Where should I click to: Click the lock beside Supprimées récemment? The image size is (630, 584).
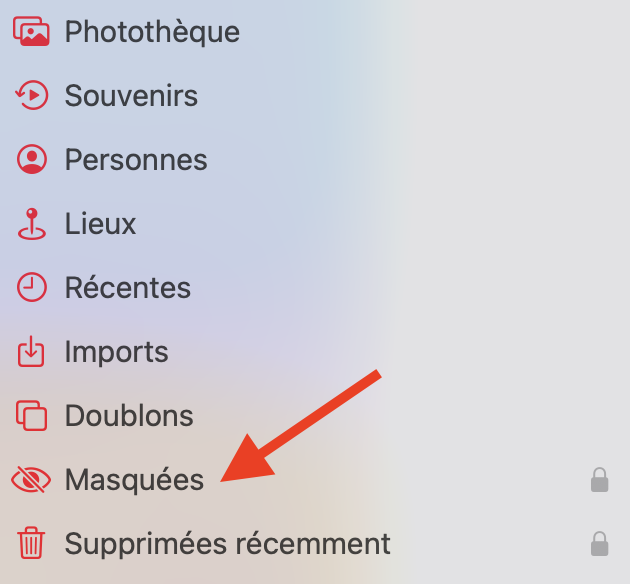599,544
